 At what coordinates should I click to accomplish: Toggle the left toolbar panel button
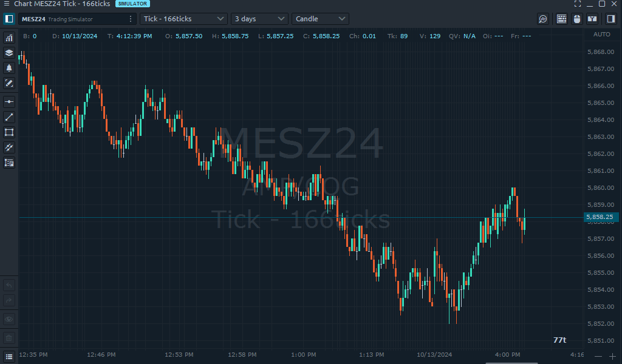9,19
